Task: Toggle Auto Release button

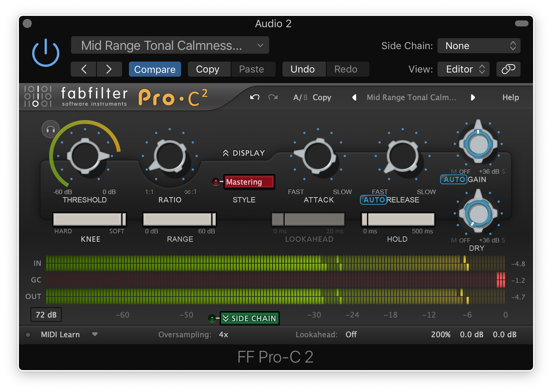Action: point(374,200)
